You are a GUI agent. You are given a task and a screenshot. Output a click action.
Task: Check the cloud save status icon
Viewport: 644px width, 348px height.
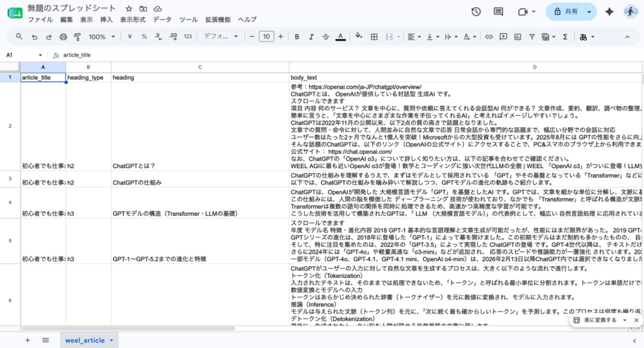[158, 9]
